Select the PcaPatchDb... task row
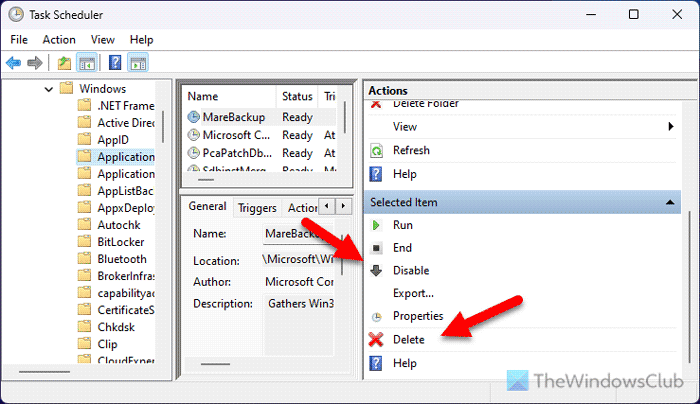This screenshot has width=700, height=404. (261, 153)
